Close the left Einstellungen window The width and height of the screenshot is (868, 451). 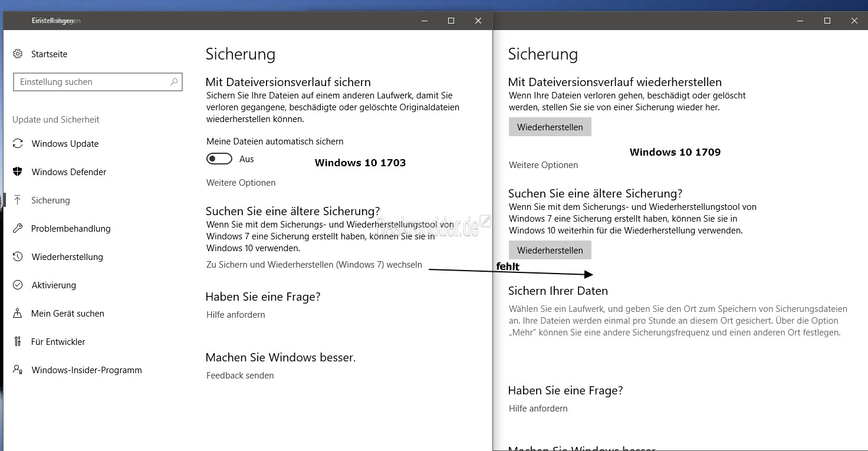[x=478, y=21]
